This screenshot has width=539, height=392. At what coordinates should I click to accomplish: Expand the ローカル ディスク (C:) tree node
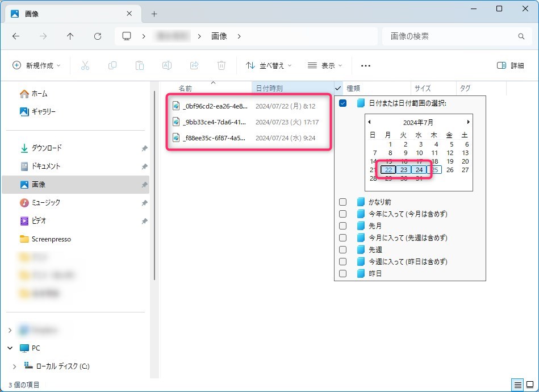(14, 366)
